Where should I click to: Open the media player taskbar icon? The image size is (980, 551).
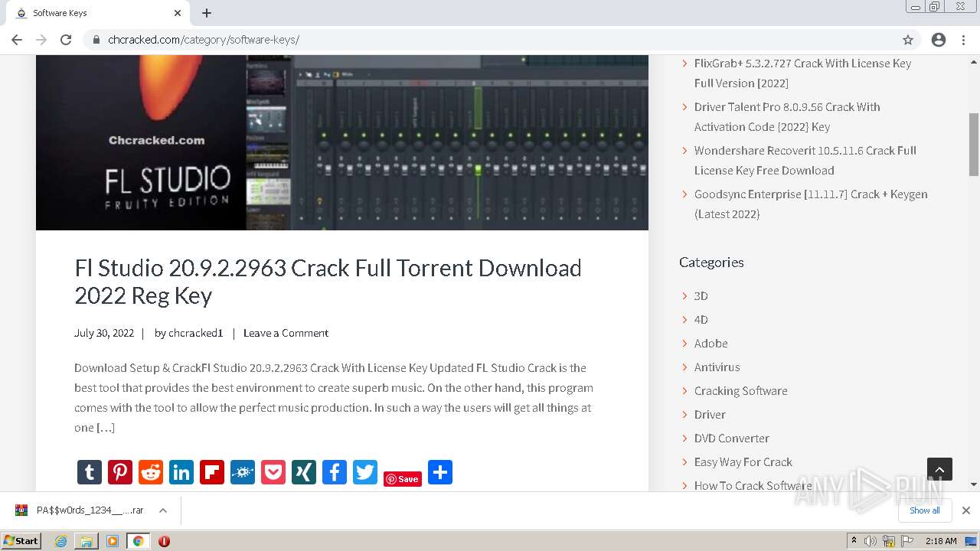pyautogui.click(x=113, y=541)
